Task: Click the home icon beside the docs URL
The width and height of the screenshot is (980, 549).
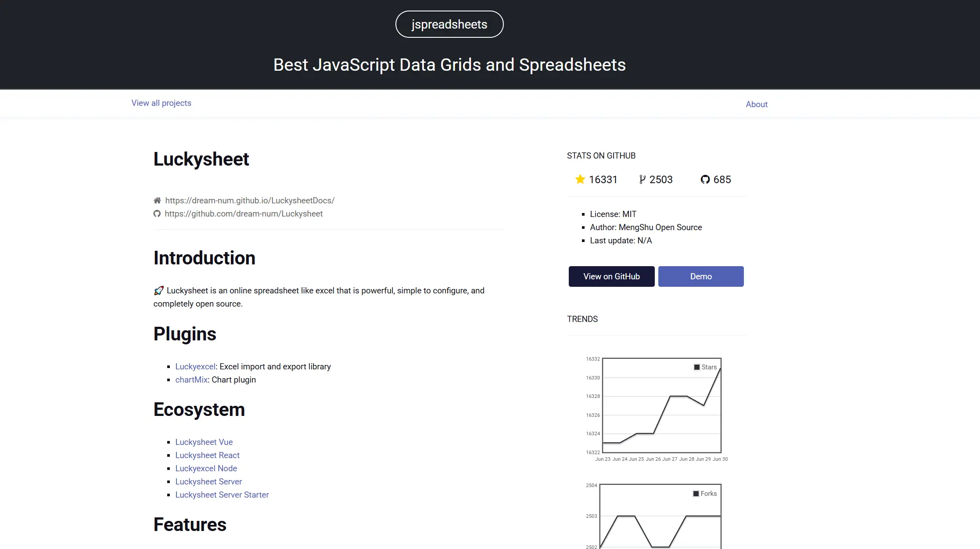Action: point(157,200)
